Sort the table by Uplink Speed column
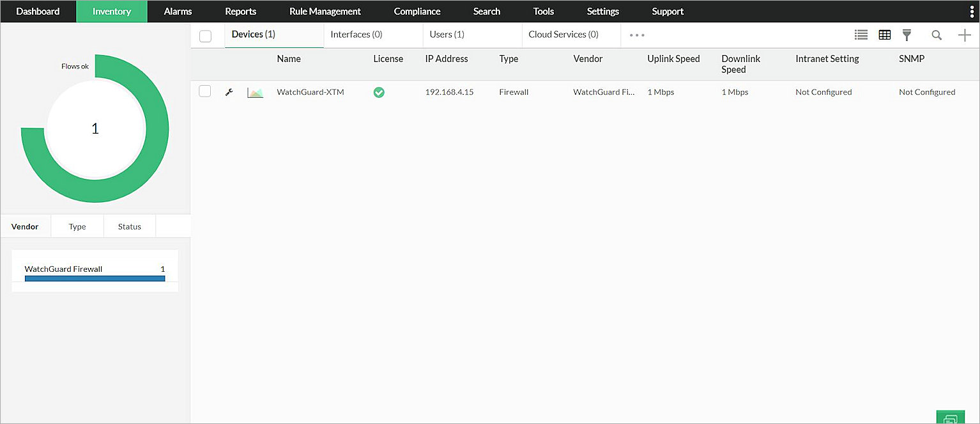980x424 pixels. [673, 59]
